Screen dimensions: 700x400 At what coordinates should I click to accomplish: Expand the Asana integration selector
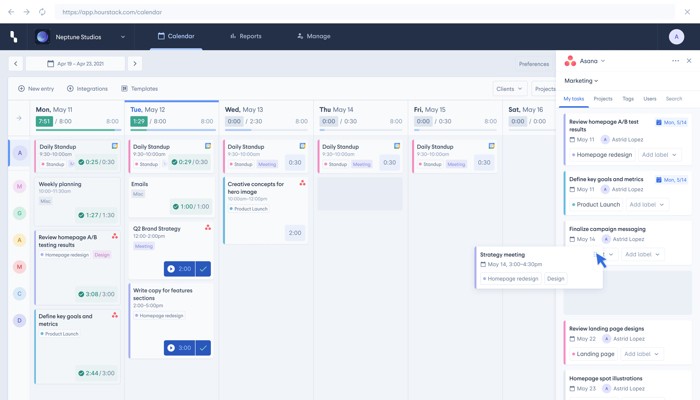click(592, 61)
